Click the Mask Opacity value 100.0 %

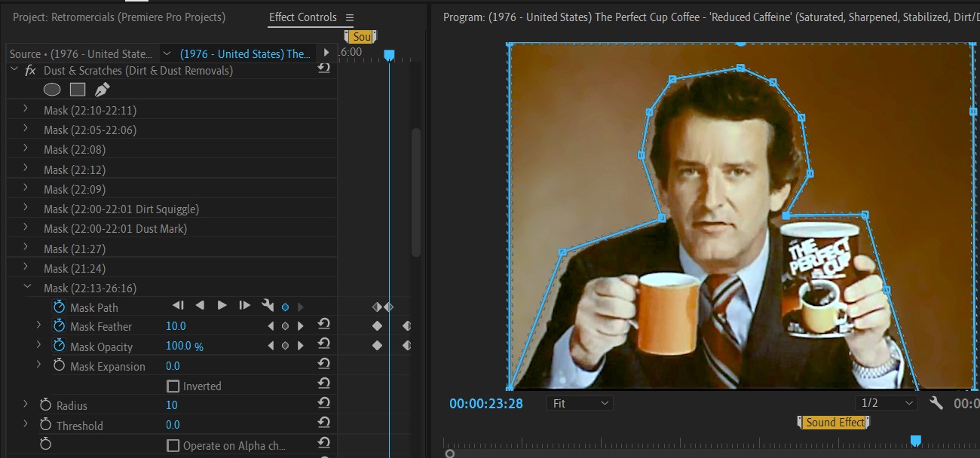point(185,347)
